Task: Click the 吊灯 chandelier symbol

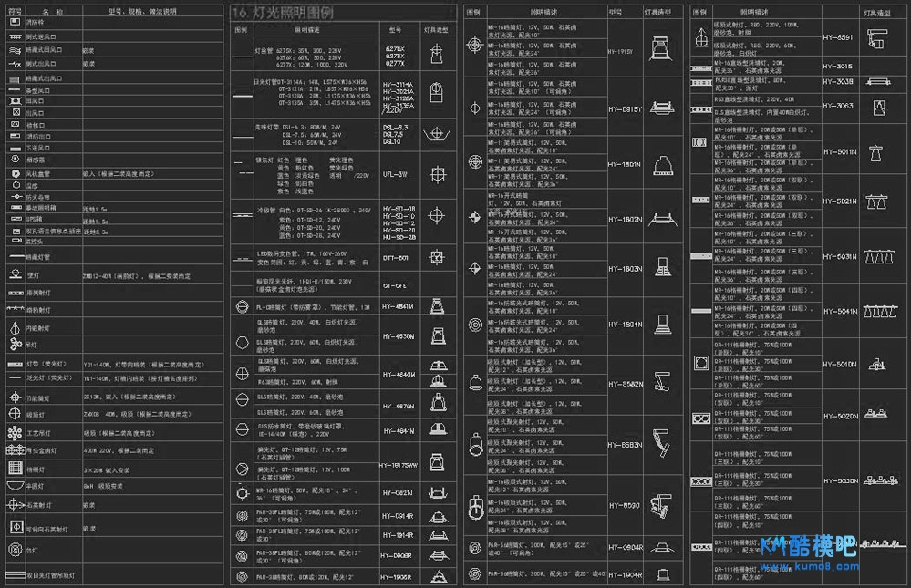Action: (16, 345)
